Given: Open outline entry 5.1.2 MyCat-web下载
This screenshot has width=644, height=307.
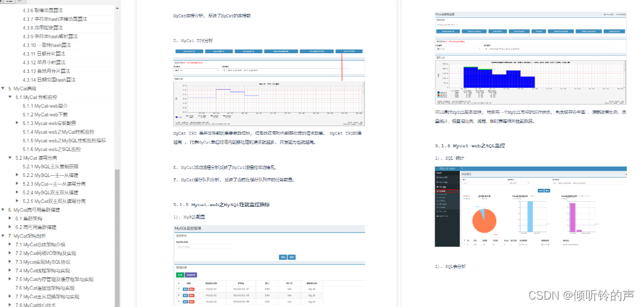Looking at the screenshot, I should point(45,115).
